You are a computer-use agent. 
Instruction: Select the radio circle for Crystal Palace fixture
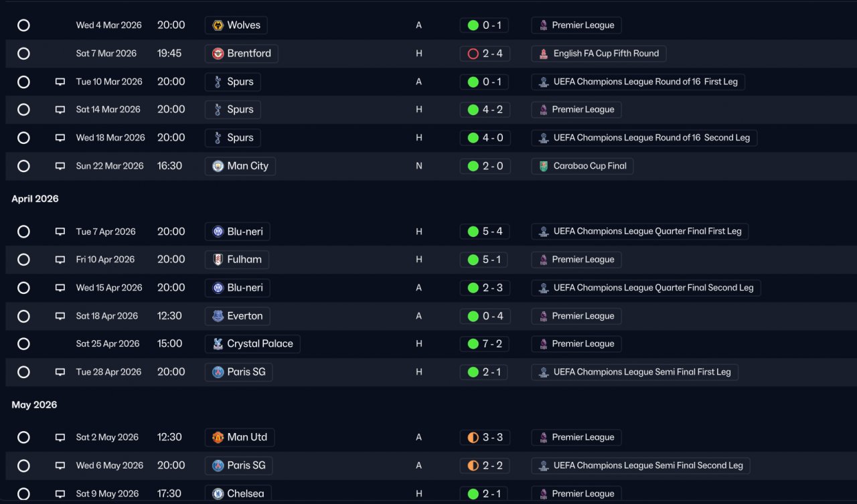coord(23,344)
